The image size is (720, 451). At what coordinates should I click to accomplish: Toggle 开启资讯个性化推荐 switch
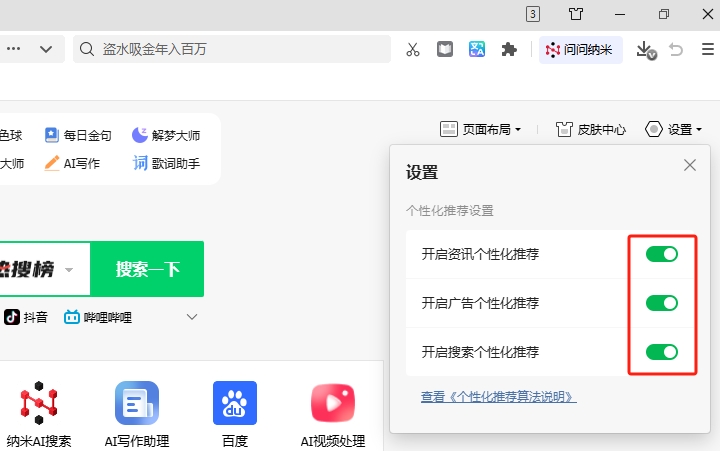pos(661,254)
